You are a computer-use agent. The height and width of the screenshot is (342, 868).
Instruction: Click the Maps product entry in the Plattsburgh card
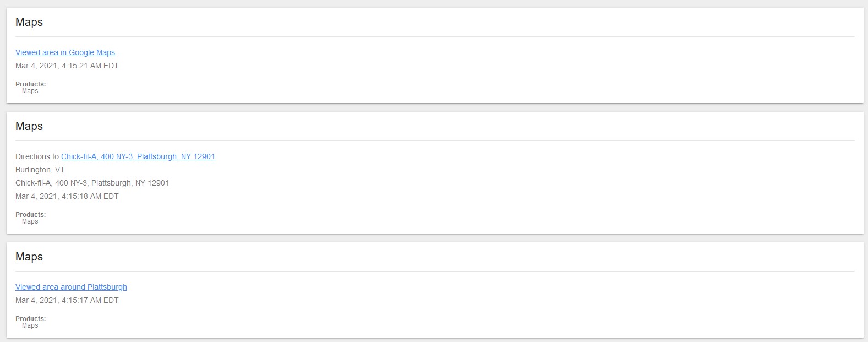click(x=30, y=325)
